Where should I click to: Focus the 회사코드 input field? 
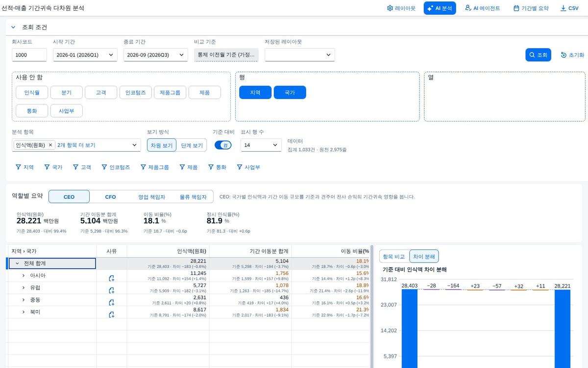(29, 55)
